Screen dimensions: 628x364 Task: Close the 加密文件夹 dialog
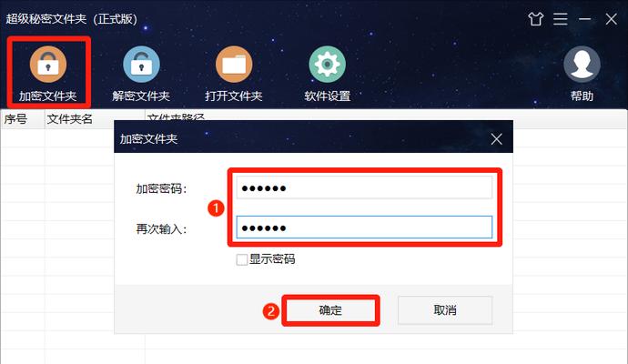tap(497, 139)
